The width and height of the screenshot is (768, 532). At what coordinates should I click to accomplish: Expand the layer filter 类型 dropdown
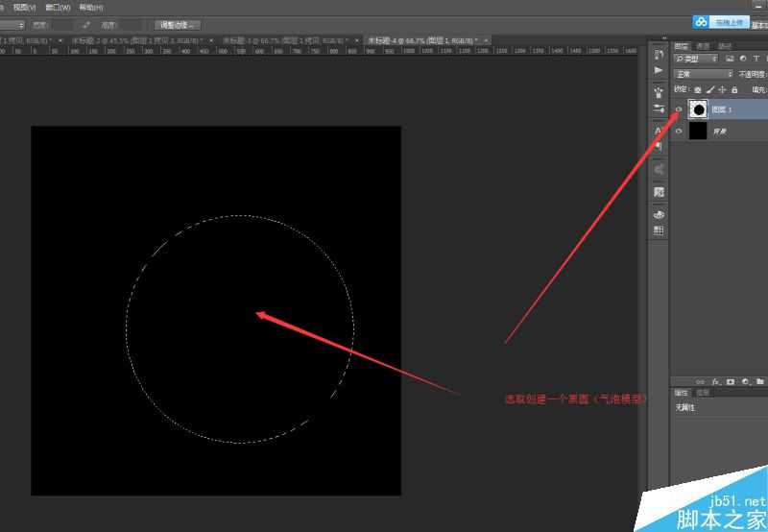696,59
